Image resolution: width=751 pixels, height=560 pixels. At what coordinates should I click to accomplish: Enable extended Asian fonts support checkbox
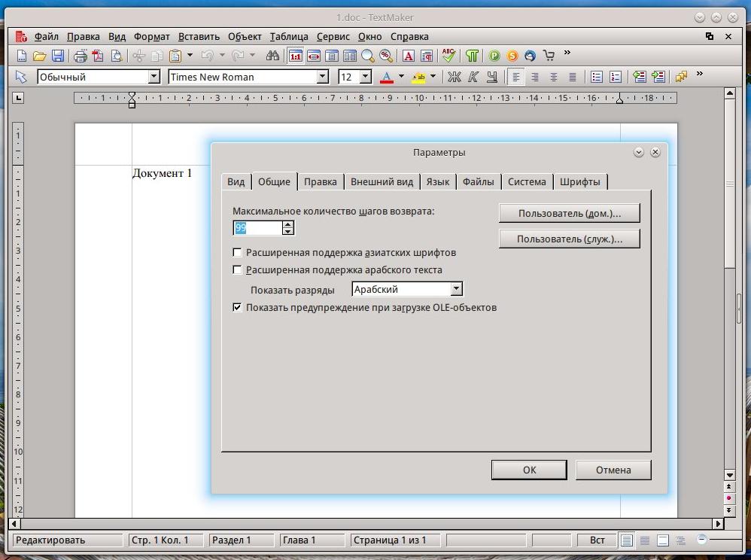237,252
